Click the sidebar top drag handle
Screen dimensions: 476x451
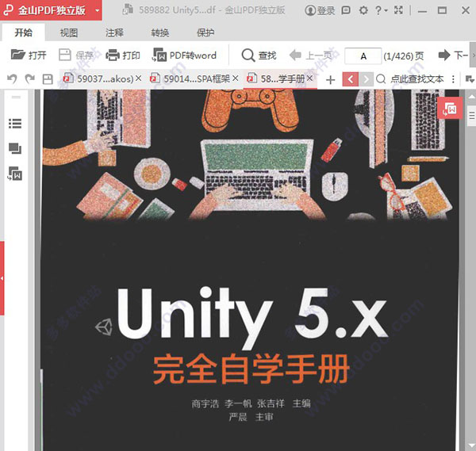[16, 97]
